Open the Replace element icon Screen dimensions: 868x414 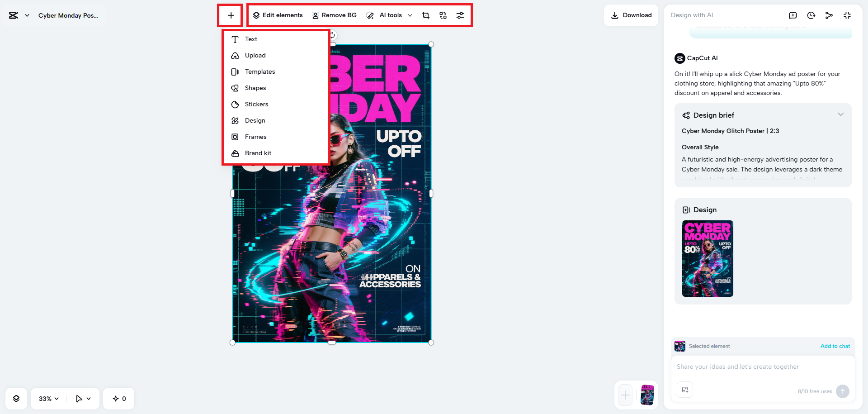click(x=443, y=15)
